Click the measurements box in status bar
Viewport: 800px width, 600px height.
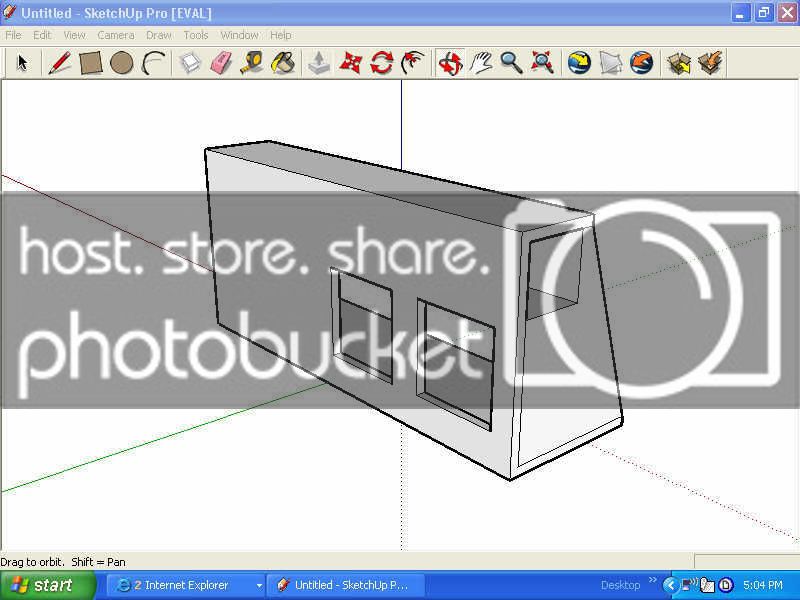tap(747, 562)
